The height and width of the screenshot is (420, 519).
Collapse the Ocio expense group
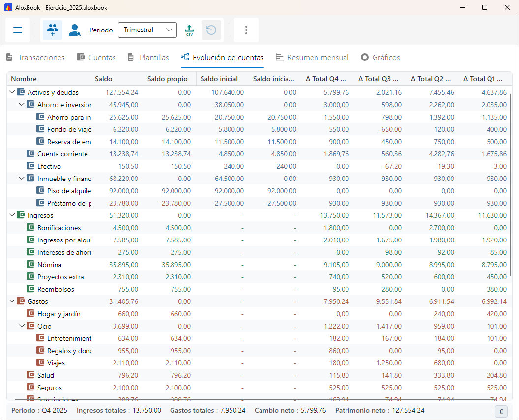(22, 326)
